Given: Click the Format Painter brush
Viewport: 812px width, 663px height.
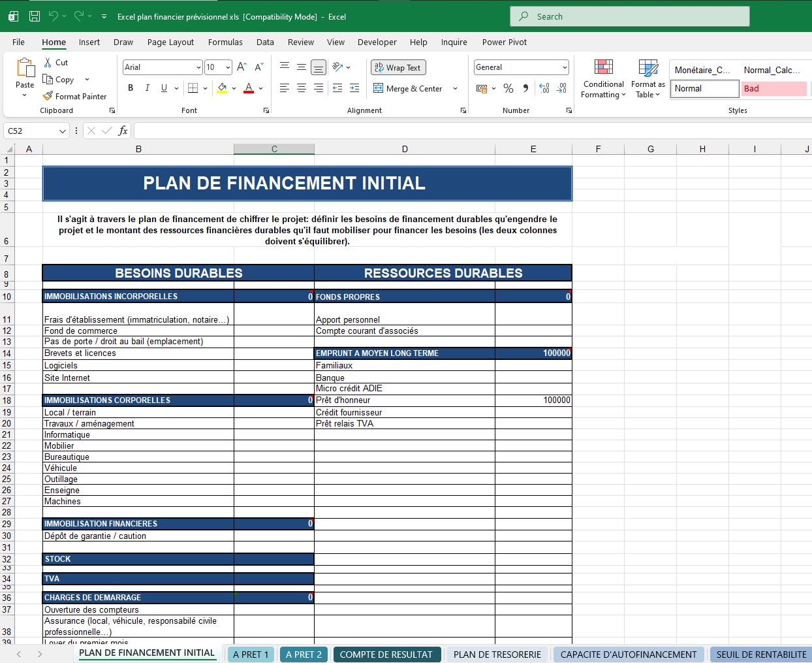Looking at the screenshot, I should (48, 96).
